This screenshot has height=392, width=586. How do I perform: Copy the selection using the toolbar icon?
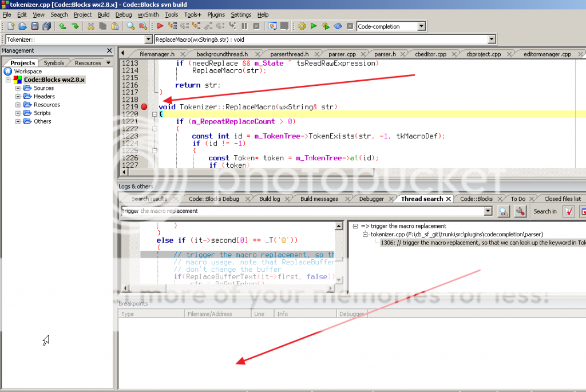point(103,26)
